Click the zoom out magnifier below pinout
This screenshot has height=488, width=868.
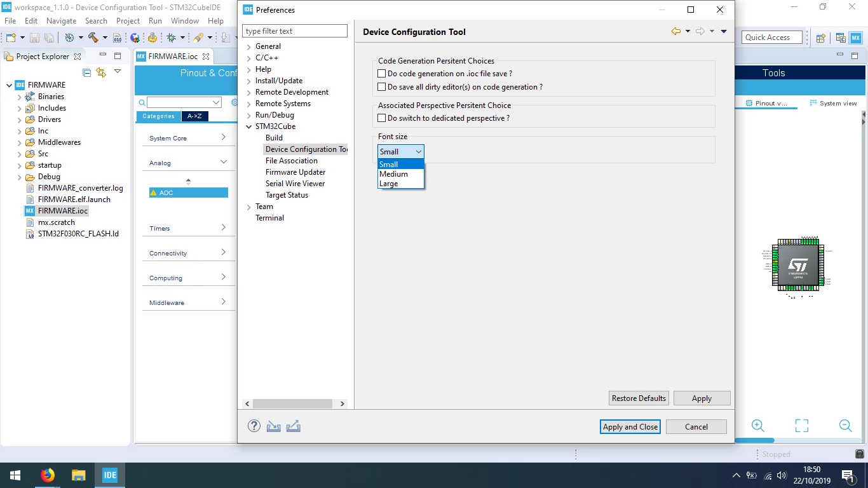[845, 426]
